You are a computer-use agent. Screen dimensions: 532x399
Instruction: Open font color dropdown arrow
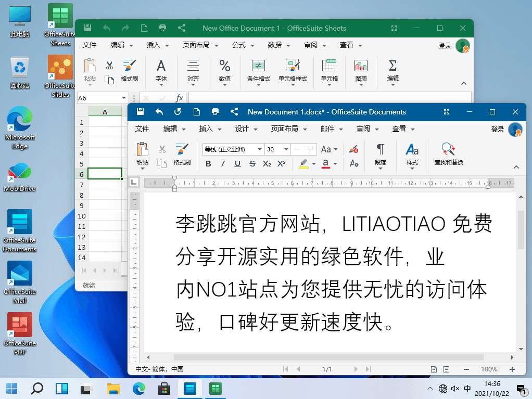point(335,164)
